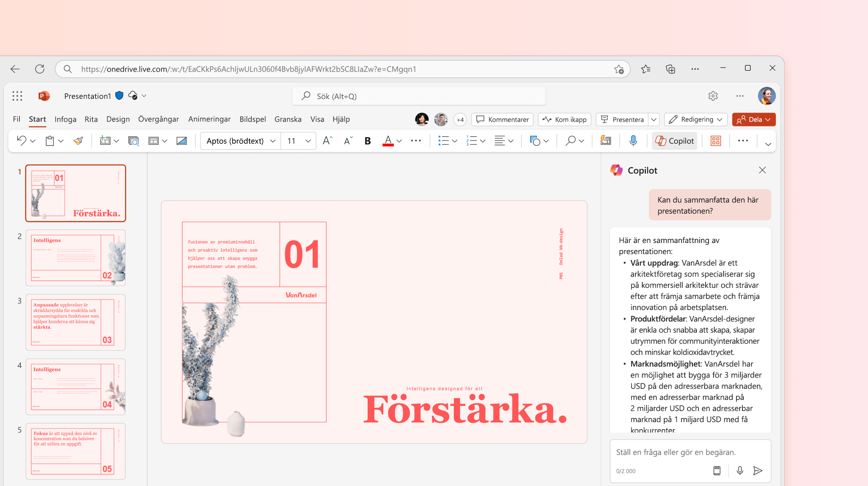Expand the Presentera dropdown arrow

(654, 119)
